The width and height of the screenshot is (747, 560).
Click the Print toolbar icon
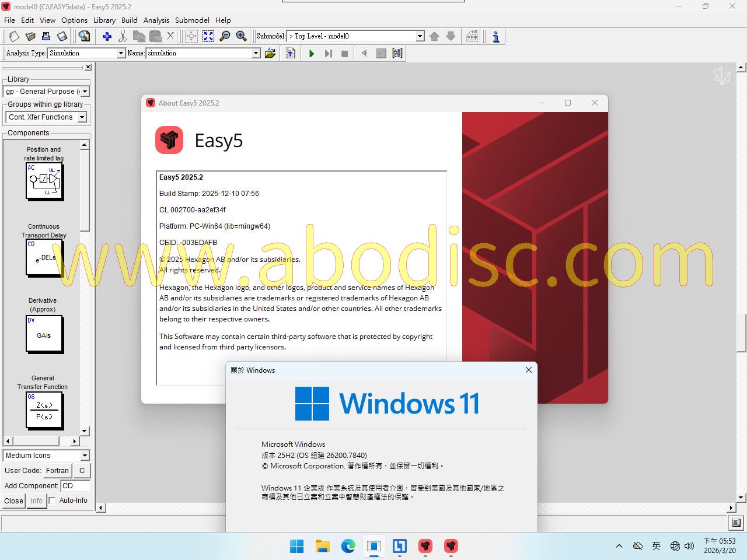[46, 36]
